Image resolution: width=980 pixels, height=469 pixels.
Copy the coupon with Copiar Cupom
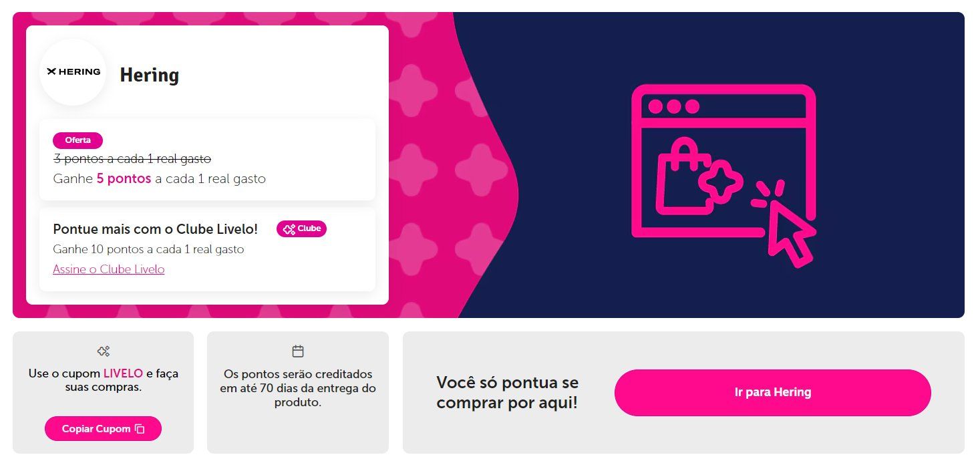(x=103, y=429)
